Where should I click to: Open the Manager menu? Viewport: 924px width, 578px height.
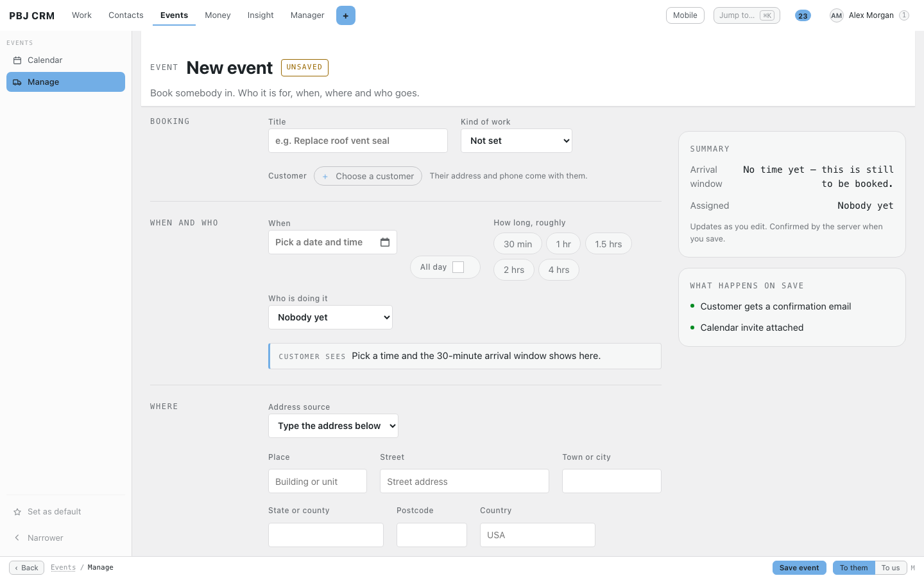(307, 15)
